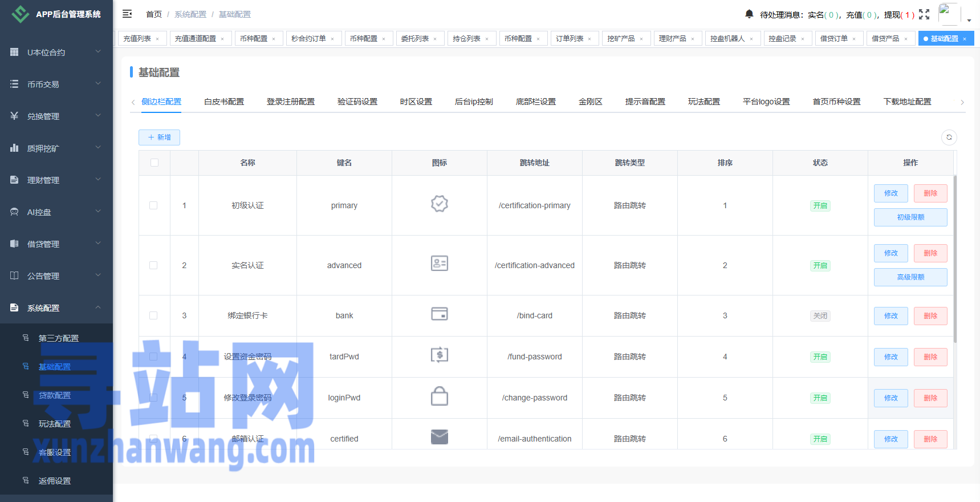Tick the checkbox for 绑定银行卡 row
The height and width of the screenshot is (502, 980).
[x=153, y=315]
